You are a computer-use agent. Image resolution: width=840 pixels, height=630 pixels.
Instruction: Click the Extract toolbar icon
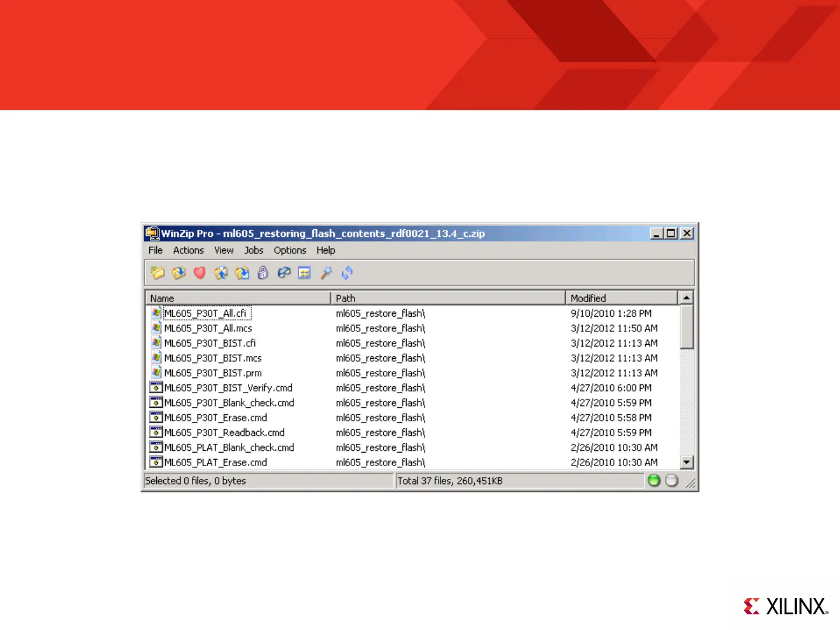242,272
